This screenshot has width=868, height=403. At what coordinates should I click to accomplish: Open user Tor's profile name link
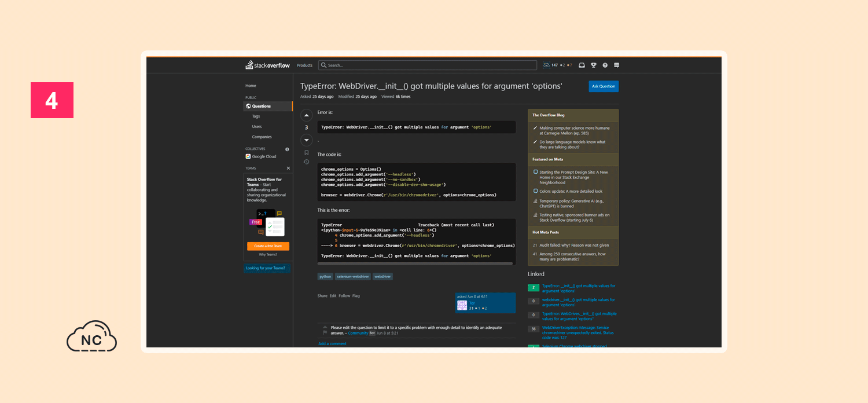click(472, 303)
